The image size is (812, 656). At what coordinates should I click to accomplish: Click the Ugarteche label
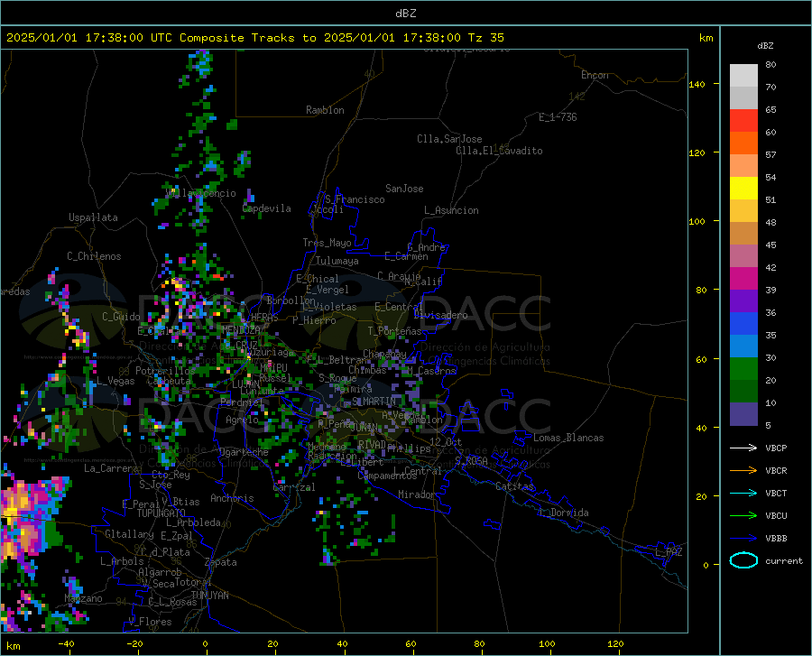(x=244, y=452)
